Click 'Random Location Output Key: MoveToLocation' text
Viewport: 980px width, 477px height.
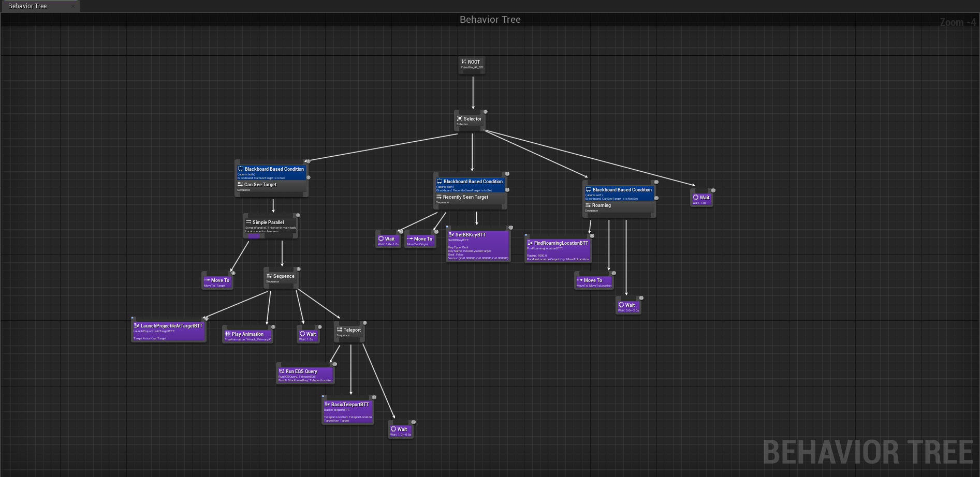[x=558, y=259]
